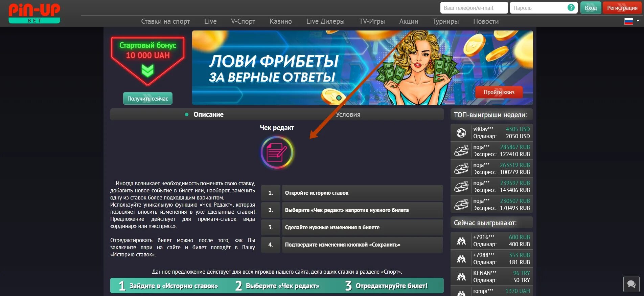Screen dimensions: 644x296
Task: Click the wrestling icon next to +7916***
Action: (x=461, y=241)
